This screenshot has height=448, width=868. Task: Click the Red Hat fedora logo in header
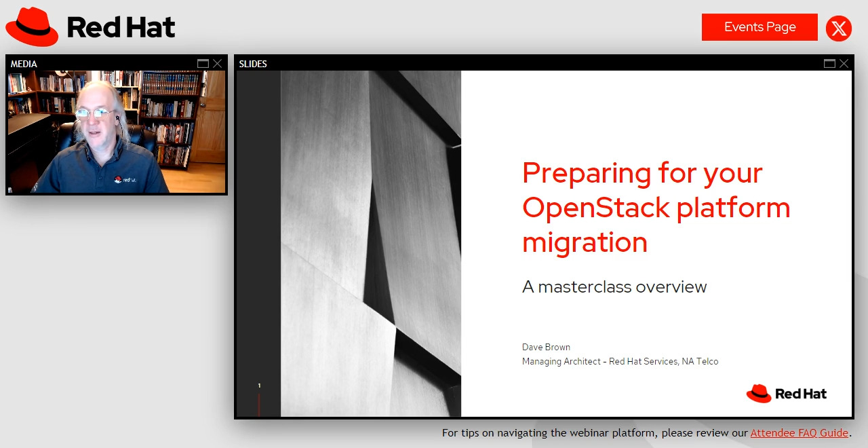[x=32, y=27]
